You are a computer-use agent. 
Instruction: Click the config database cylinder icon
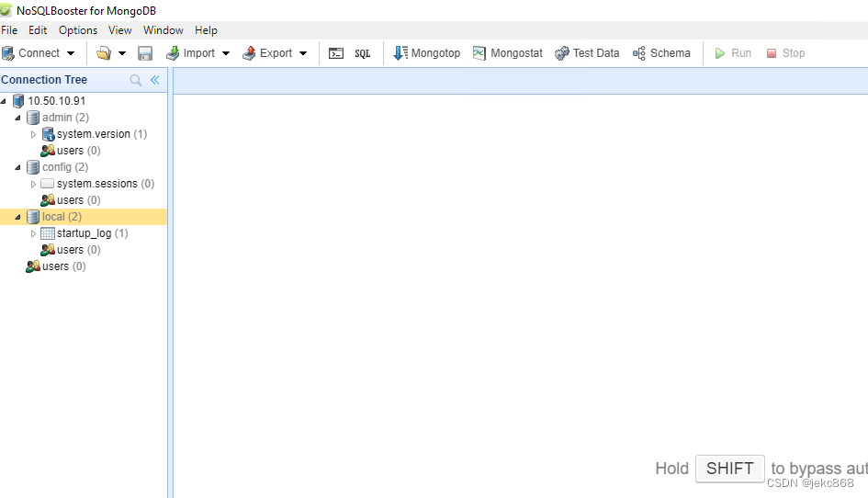pos(33,167)
